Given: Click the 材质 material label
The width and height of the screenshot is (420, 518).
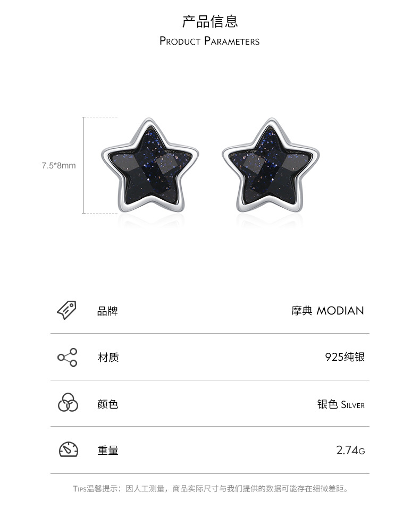Looking at the screenshot, I should pos(108,358).
